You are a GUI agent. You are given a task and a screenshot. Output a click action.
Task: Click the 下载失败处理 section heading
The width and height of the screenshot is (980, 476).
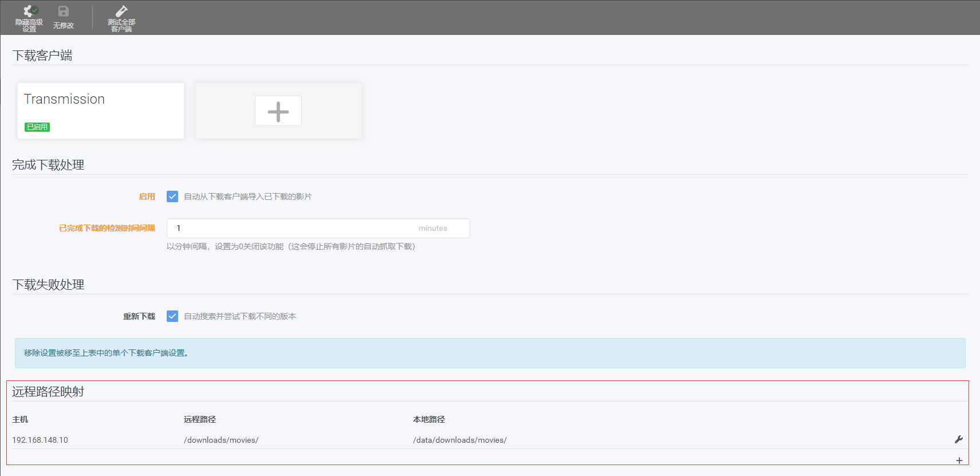(48, 285)
